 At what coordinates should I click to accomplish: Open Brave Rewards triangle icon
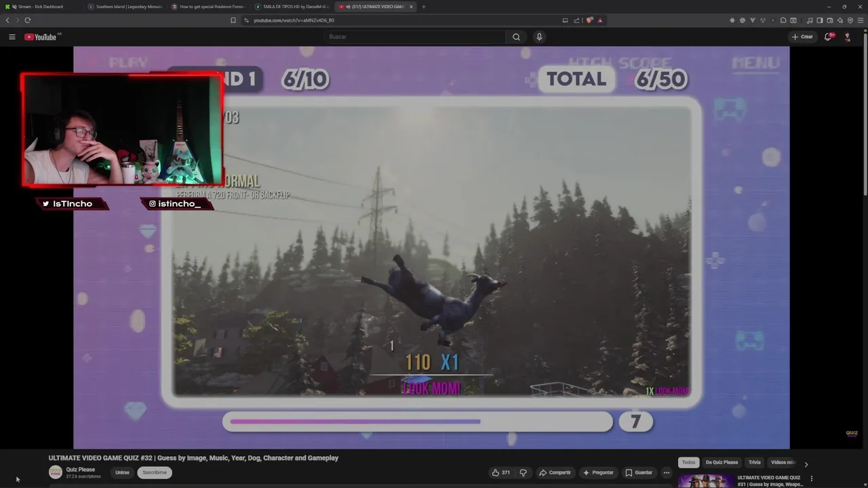pos(600,20)
